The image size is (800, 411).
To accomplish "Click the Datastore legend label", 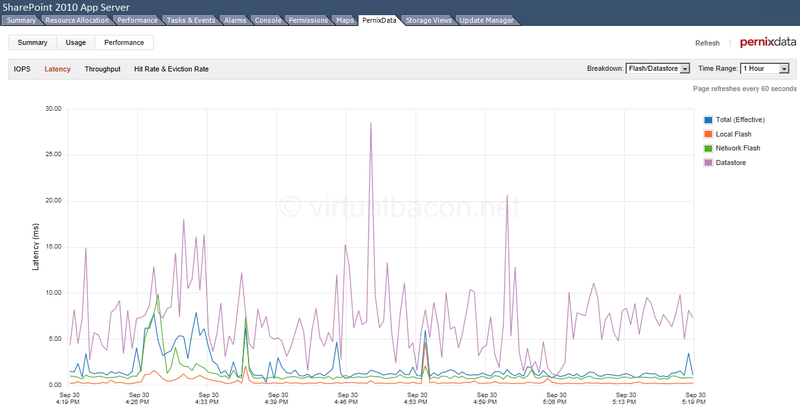I will pyautogui.click(x=731, y=163).
